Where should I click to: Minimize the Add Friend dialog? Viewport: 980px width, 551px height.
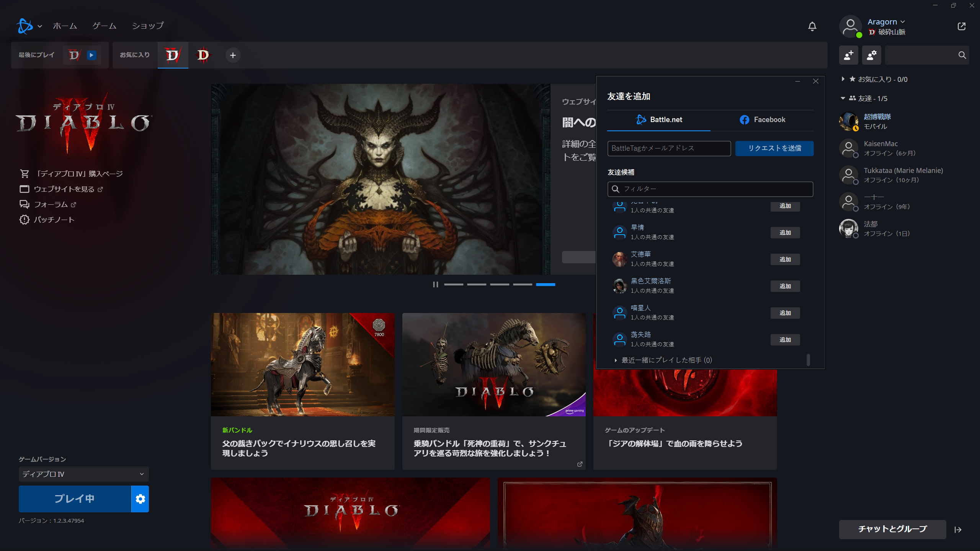[797, 81]
